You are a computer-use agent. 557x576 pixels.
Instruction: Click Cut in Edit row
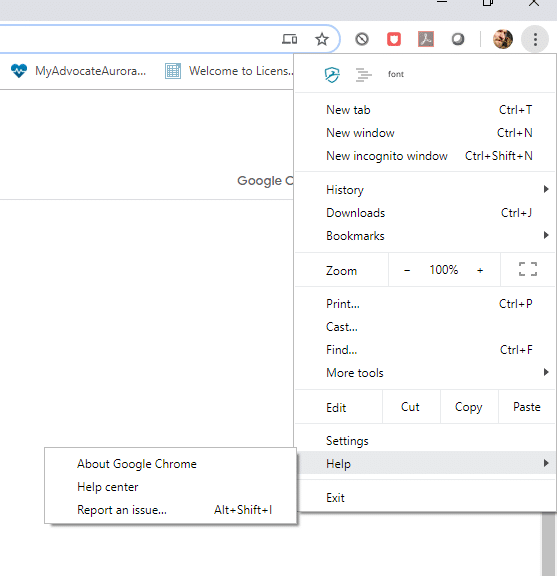point(411,407)
